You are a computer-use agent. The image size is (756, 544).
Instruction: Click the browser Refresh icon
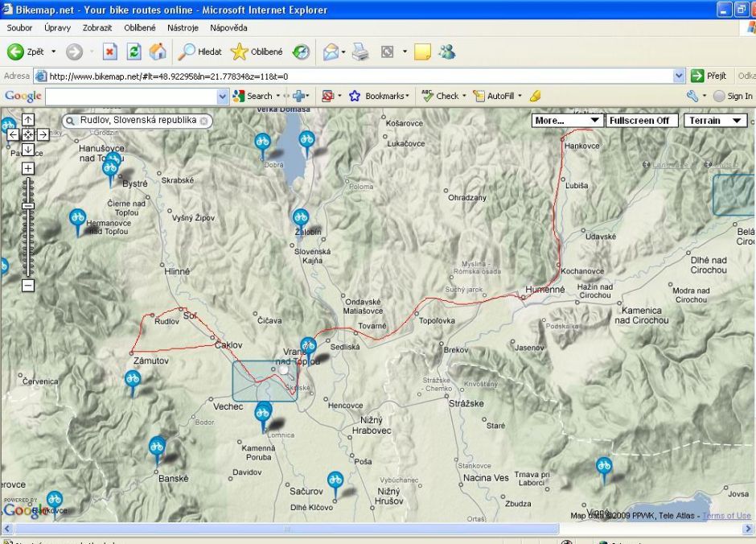134,52
